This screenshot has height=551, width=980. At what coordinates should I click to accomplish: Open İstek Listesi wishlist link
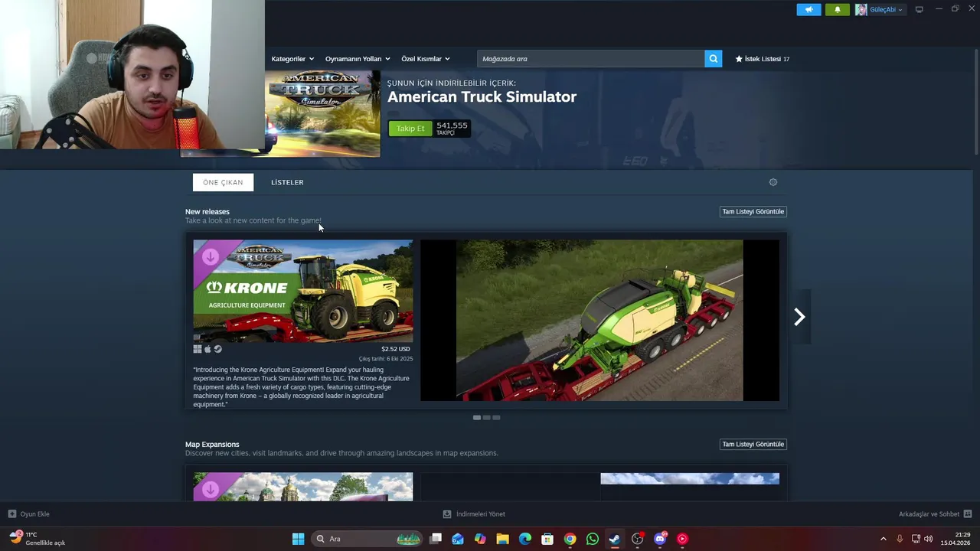[x=762, y=59]
